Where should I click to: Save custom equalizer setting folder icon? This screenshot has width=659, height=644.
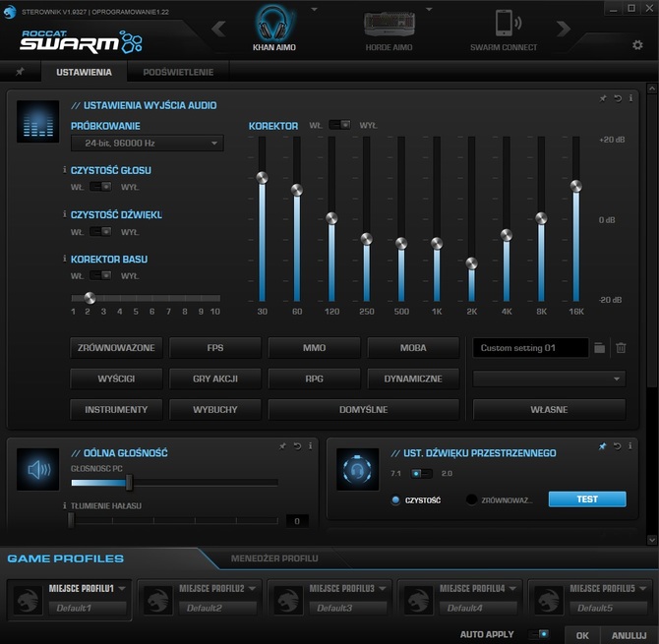pyautogui.click(x=600, y=348)
